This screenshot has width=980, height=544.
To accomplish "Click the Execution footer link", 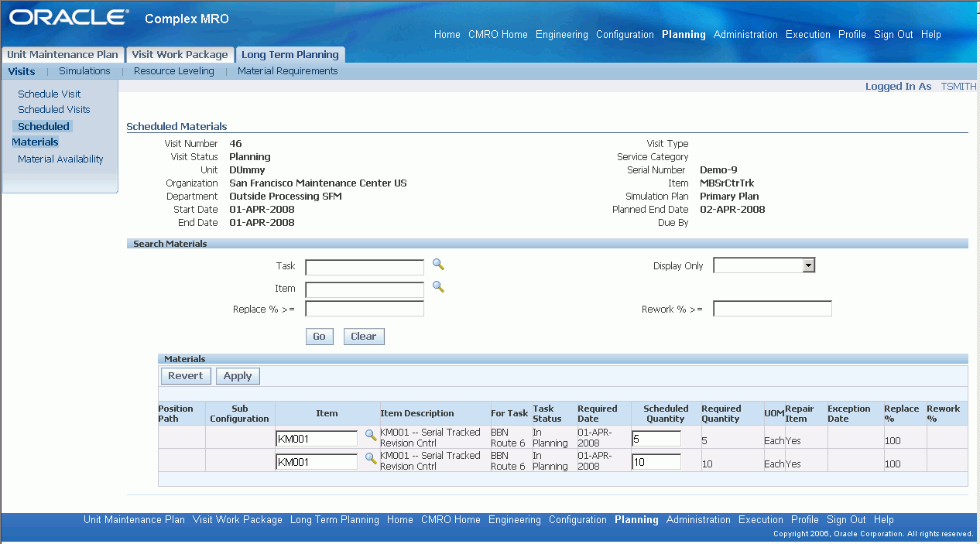I will [x=761, y=520].
